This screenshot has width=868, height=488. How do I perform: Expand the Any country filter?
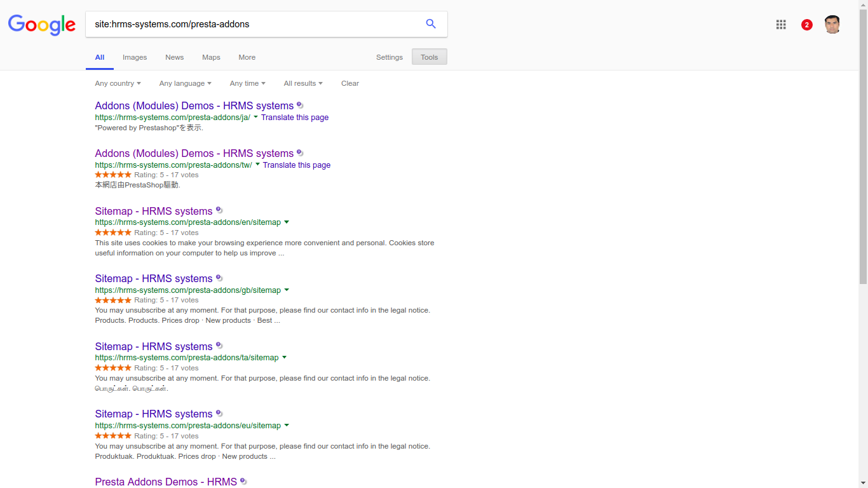[118, 83]
